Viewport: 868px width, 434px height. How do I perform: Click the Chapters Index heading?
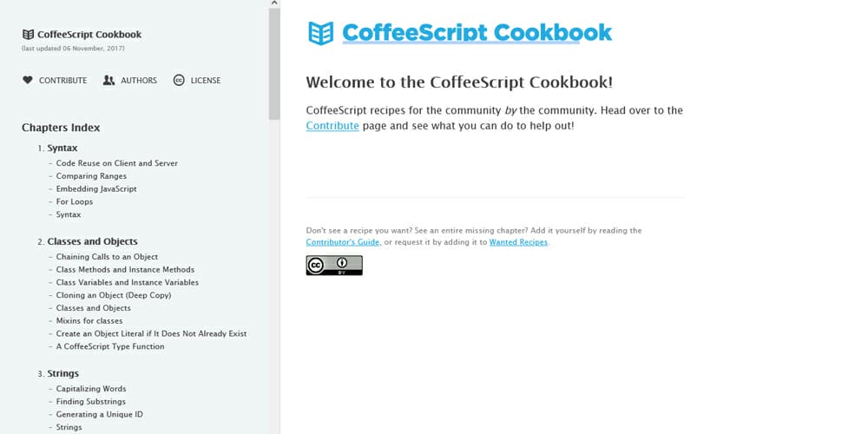click(61, 128)
